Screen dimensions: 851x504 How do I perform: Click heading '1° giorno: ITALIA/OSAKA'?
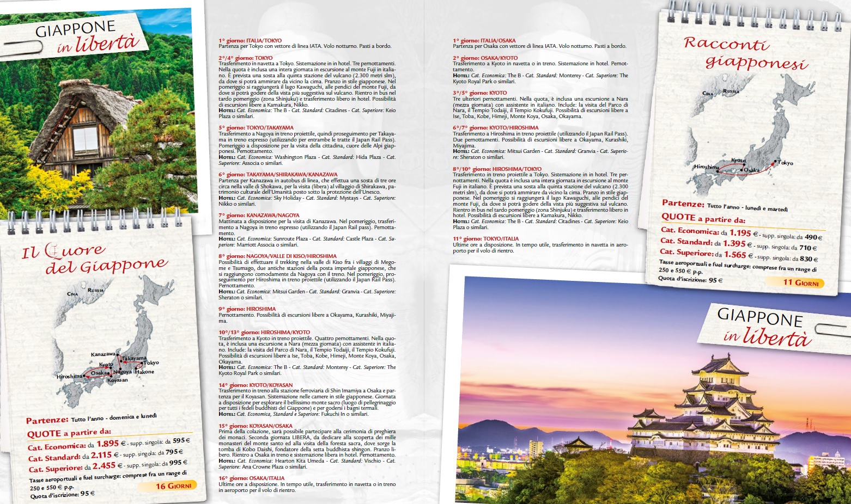[484, 41]
